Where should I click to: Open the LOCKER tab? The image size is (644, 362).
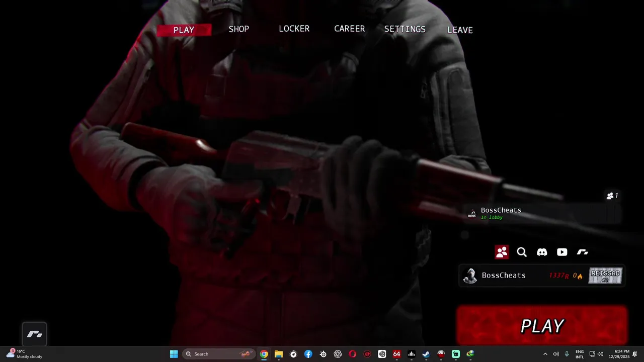(294, 29)
